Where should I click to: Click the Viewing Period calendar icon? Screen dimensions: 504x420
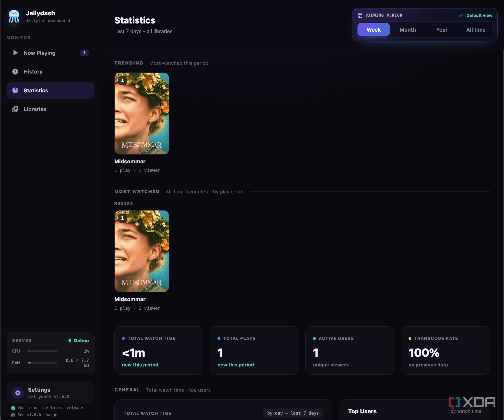click(x=360, y=15)
